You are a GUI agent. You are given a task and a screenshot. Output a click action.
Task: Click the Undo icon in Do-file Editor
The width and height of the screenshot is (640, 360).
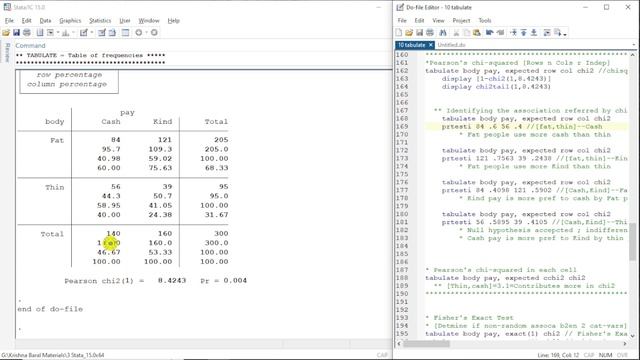(489, 33)
